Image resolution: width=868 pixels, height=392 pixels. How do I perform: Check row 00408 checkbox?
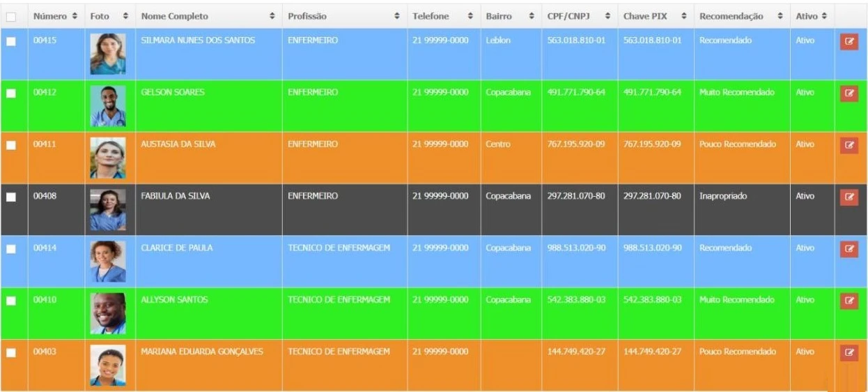click(10, 197)
